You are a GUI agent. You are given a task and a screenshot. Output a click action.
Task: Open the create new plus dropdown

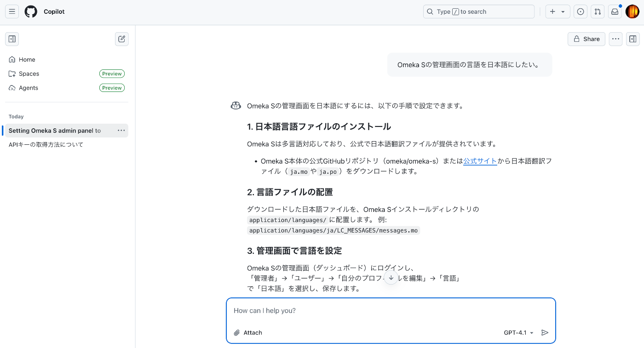click(558, 11)
